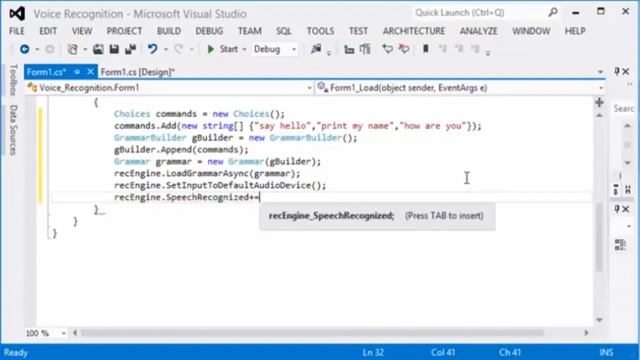Screen dimensions: 640x360
Task: Open the New Project dropdown arrow
Action: pos(85,50)
